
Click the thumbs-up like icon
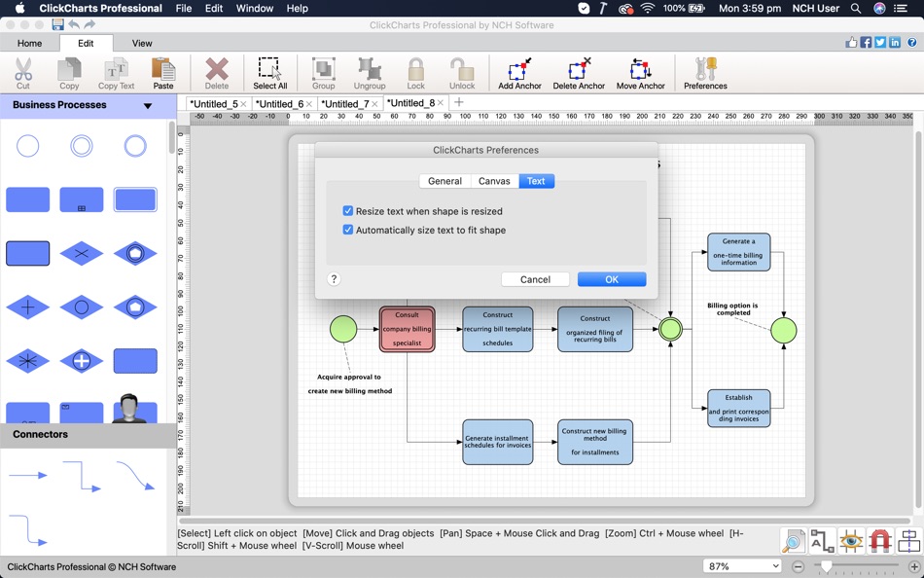click(851, 43)
